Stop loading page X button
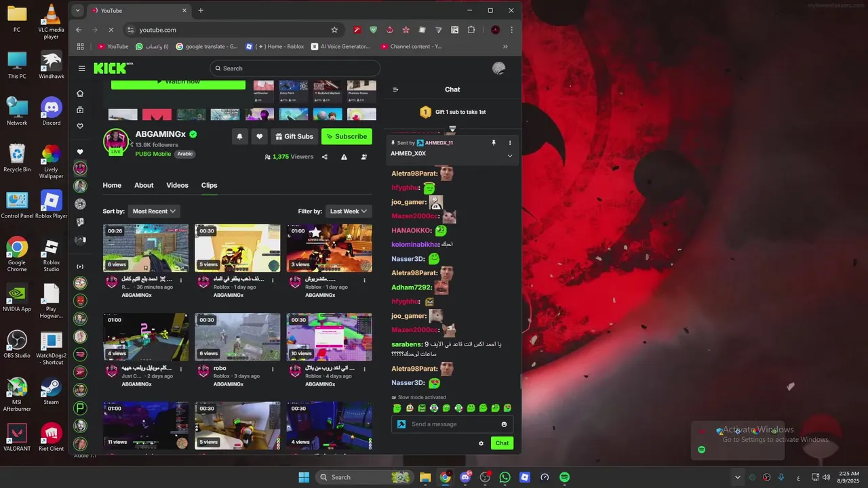The image size is (868, 488). pos(111,30)
